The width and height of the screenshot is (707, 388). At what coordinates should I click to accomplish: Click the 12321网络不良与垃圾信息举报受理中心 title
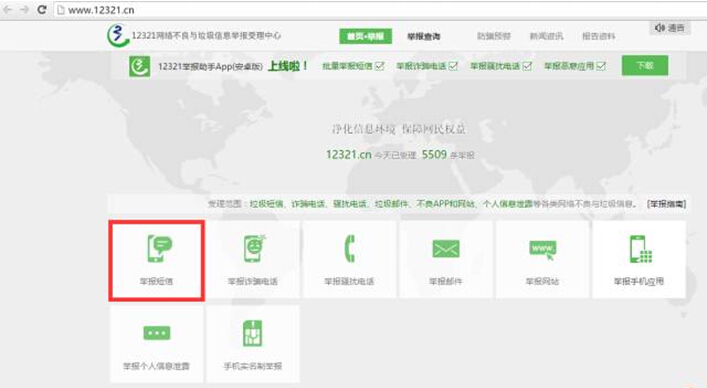point(206,35)
